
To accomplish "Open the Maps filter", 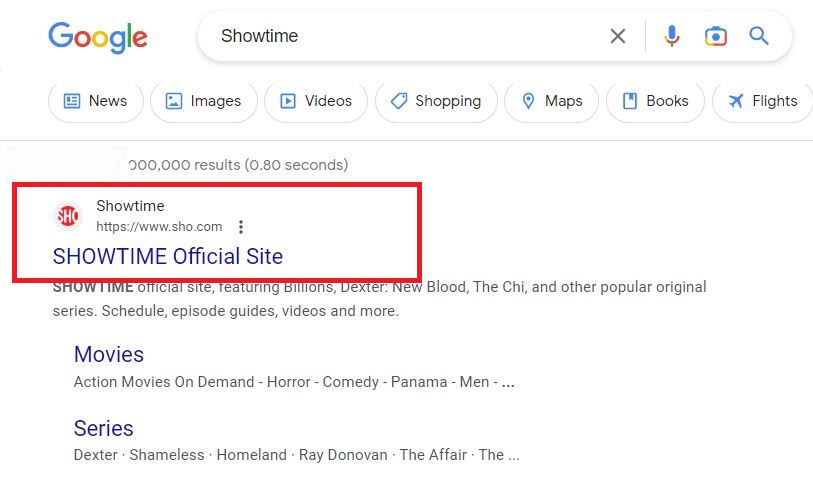I will coord(552,101).
